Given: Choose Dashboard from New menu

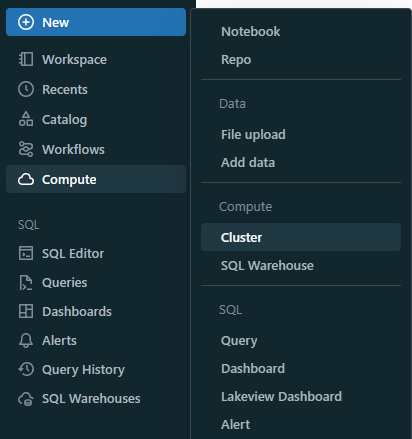Looking at the screenshot, I should point(253,369).
